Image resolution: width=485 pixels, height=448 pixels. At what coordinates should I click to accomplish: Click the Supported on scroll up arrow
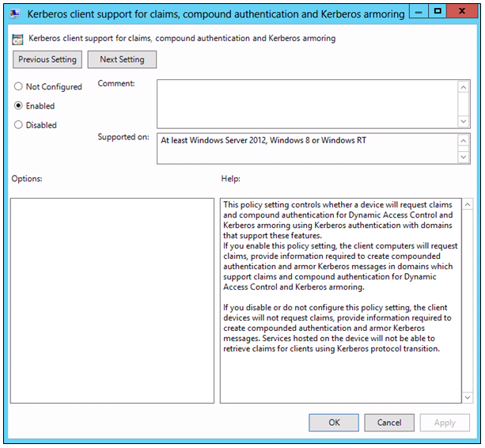(x=464, y=141)
